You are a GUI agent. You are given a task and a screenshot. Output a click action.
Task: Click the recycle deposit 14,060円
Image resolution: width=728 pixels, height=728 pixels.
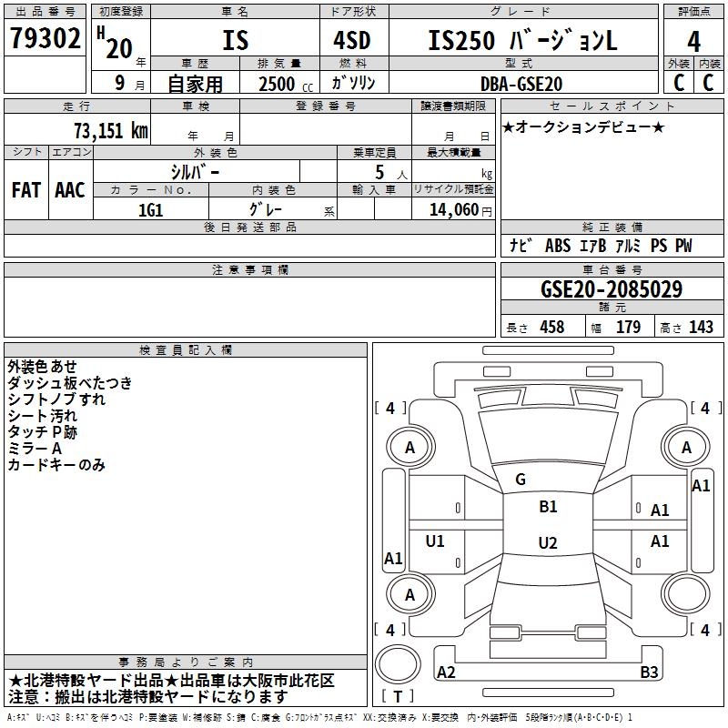point(460,210)
